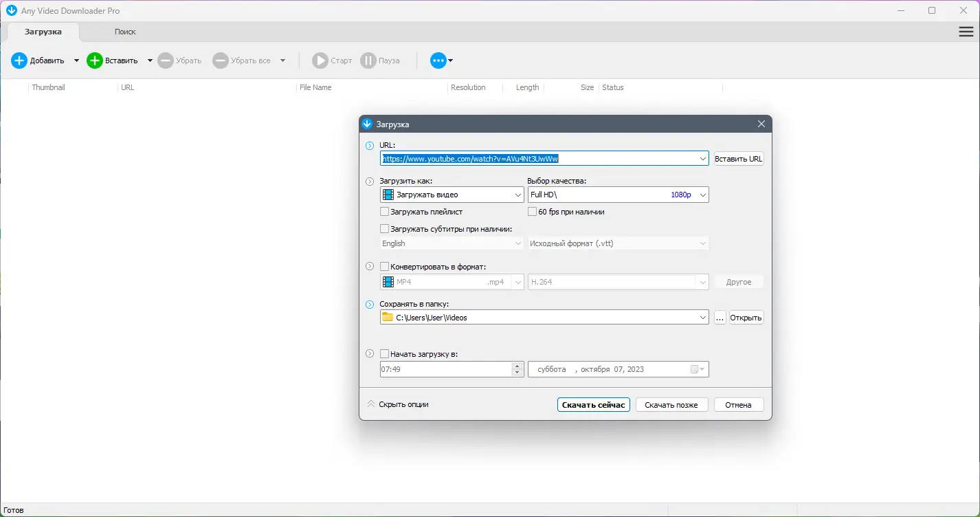Open the Выбор качества dropdown

tap(702, 195)
